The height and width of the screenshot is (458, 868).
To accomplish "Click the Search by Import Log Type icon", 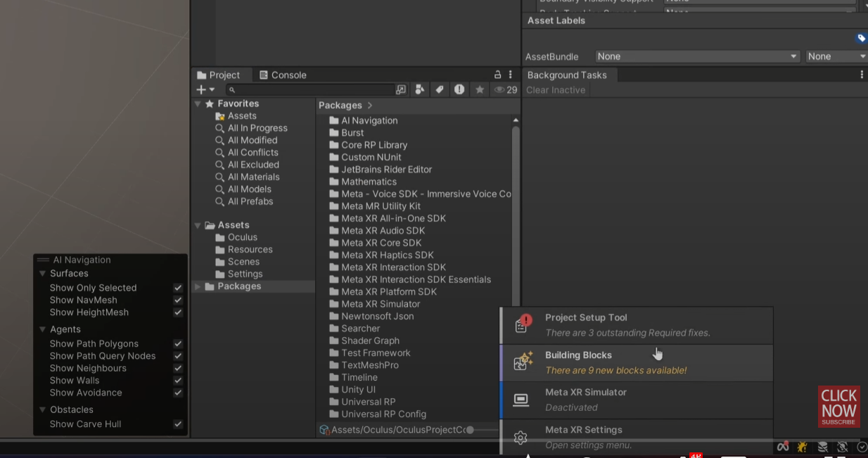I will 459,90.
